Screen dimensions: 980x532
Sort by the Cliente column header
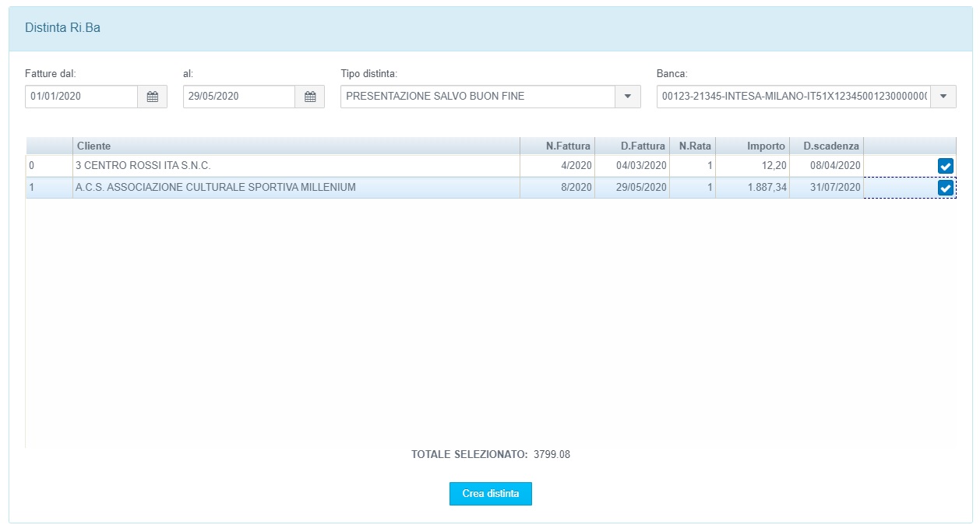tap(296, 146)
